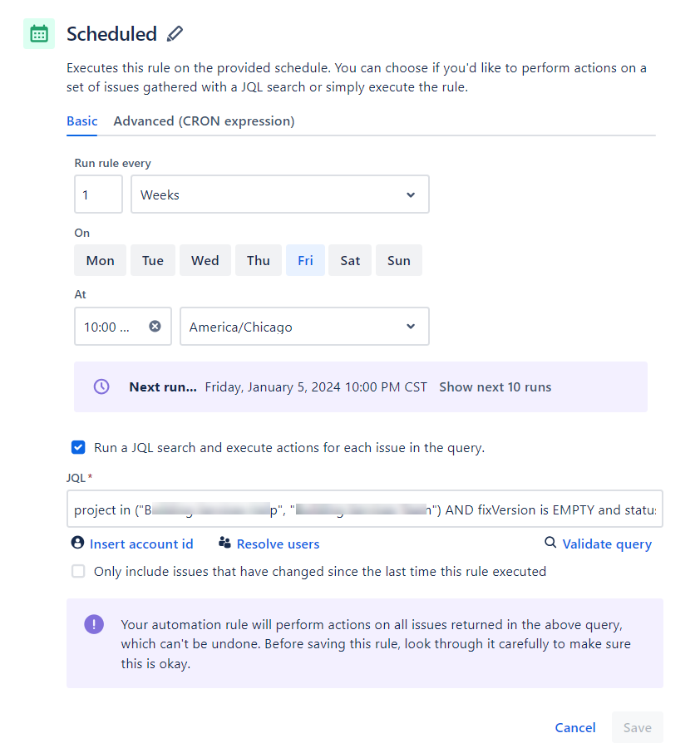Show next 10 runs of the schedule
The width and height of the screenshot is (700, 748).
tap(495, 386)
